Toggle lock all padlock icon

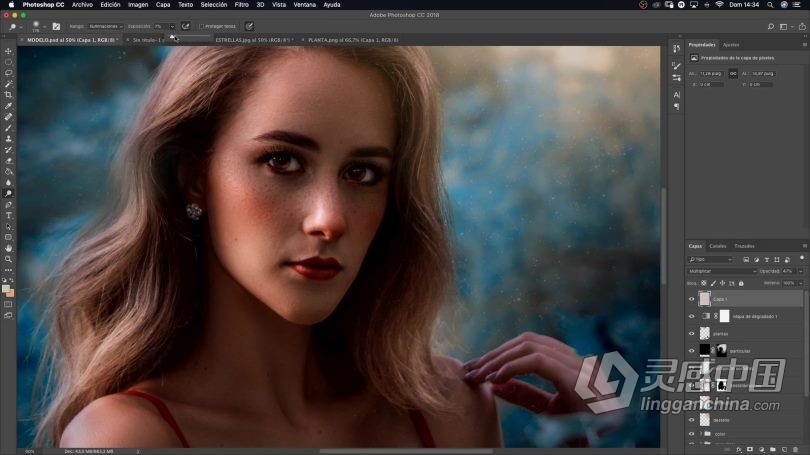click(741, 283)
